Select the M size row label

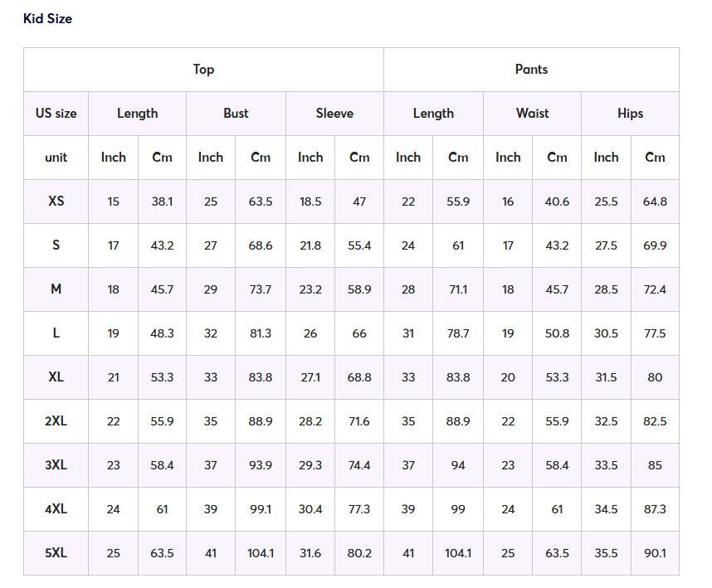(56, 289)
